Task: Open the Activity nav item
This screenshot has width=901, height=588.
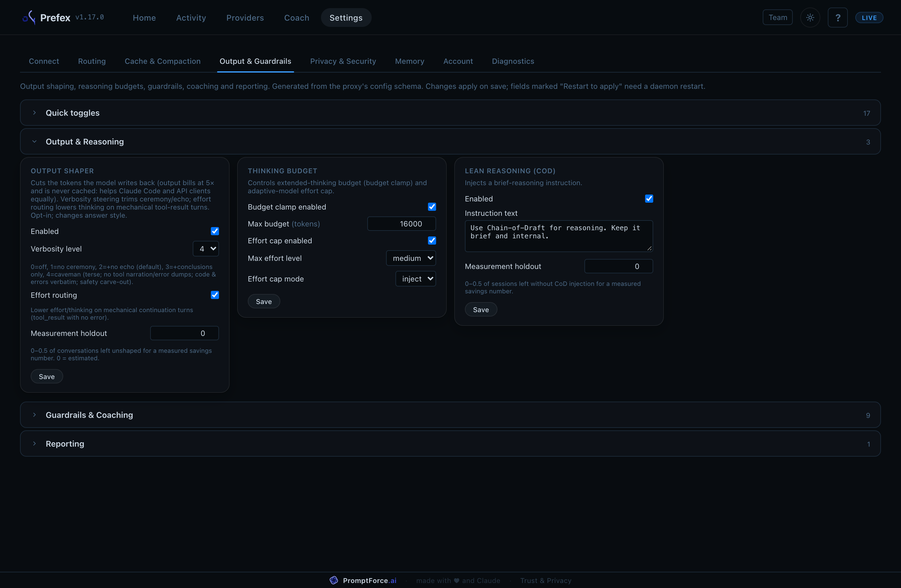Action: point(191,18)
